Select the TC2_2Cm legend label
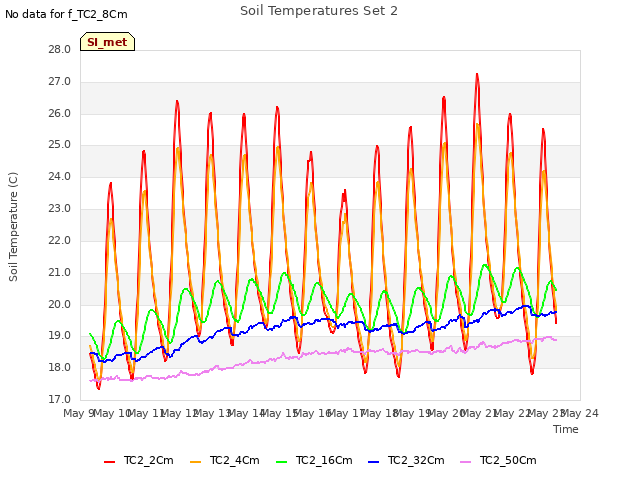The height and width of the screenshot is (480, 640). point(149,460)
